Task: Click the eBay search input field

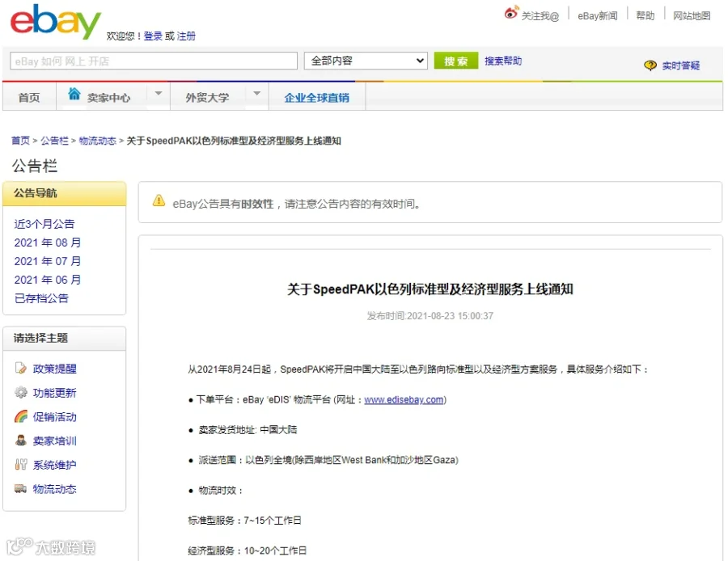Action: tap(154, 61)
